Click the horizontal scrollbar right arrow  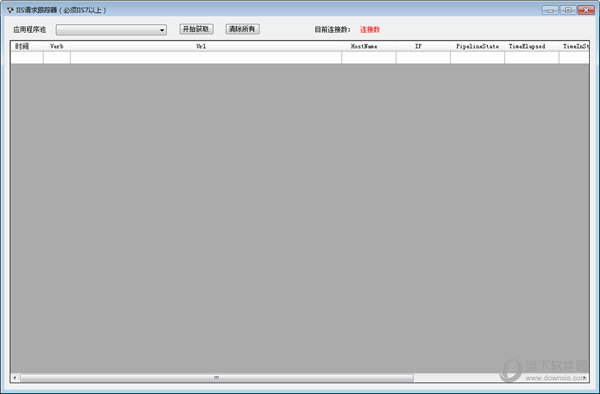tap(585, 378)
